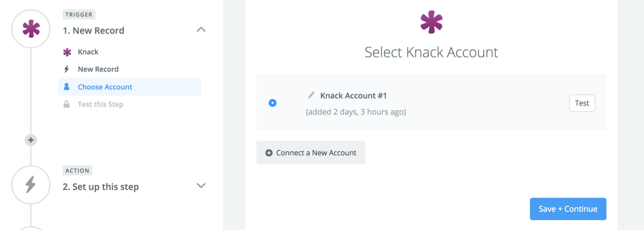Viewport: 644px width, 230px height.
Task: Click the person icon beside Choose Account
Action: [x=67, y=87]
